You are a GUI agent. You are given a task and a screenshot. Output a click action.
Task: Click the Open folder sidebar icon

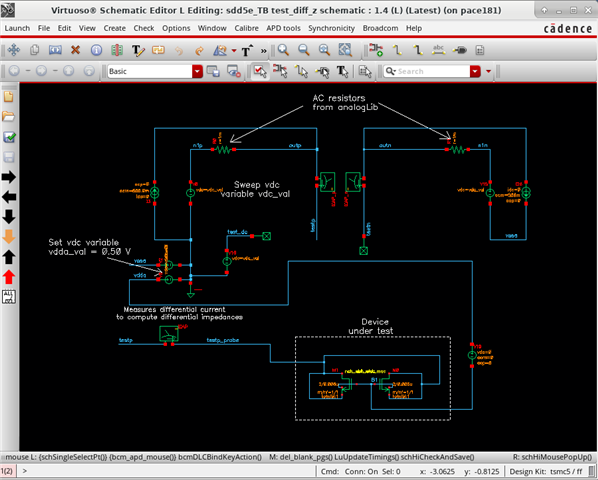pos(9,116)
